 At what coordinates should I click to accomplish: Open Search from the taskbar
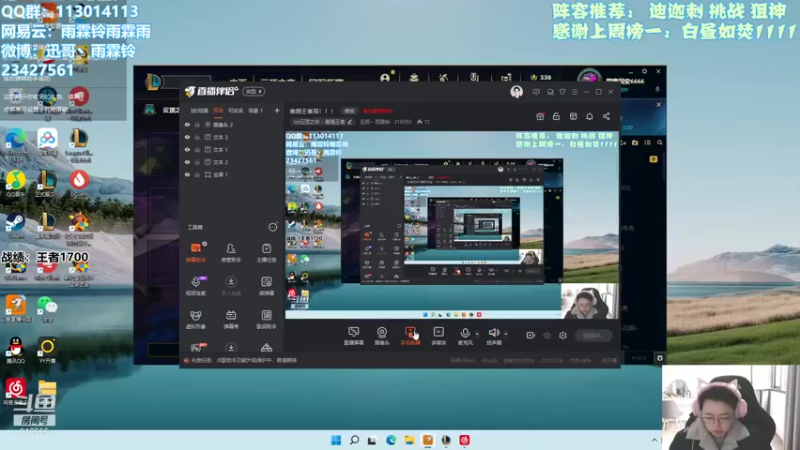tap(354, 440)
